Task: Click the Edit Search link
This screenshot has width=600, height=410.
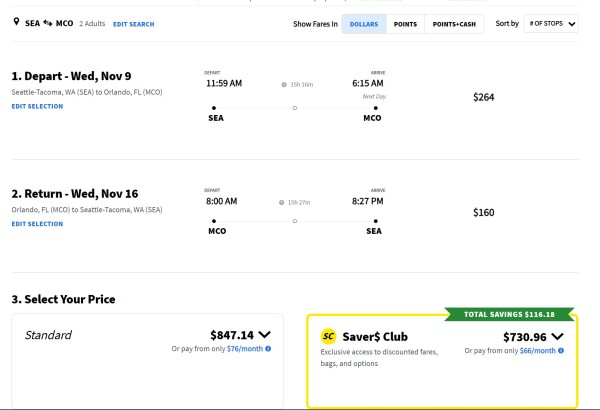Action: pos(133,23)
